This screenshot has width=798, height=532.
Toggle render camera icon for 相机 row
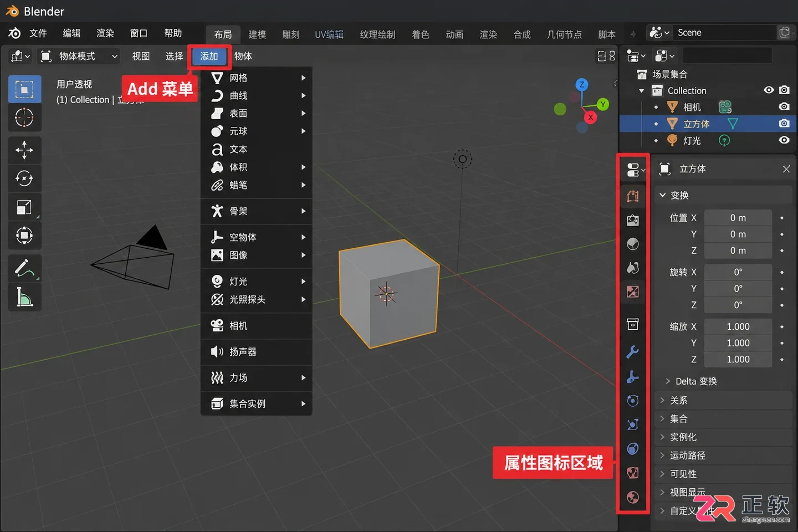[x=784, y=106]
